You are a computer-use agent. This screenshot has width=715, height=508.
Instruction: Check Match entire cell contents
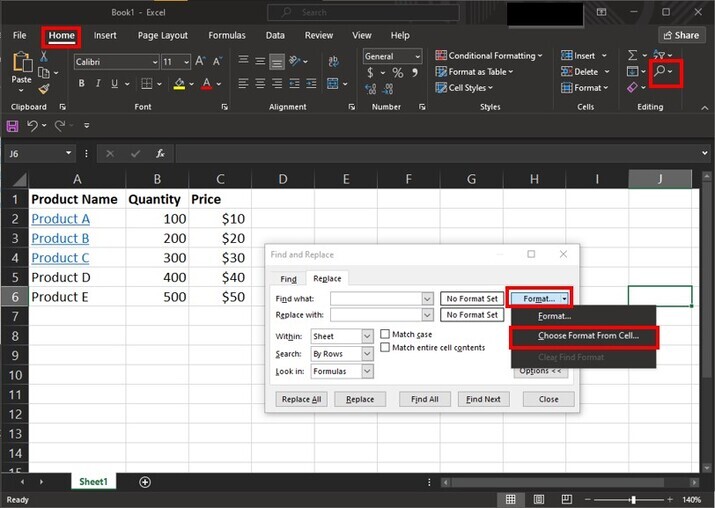point(385,348)
